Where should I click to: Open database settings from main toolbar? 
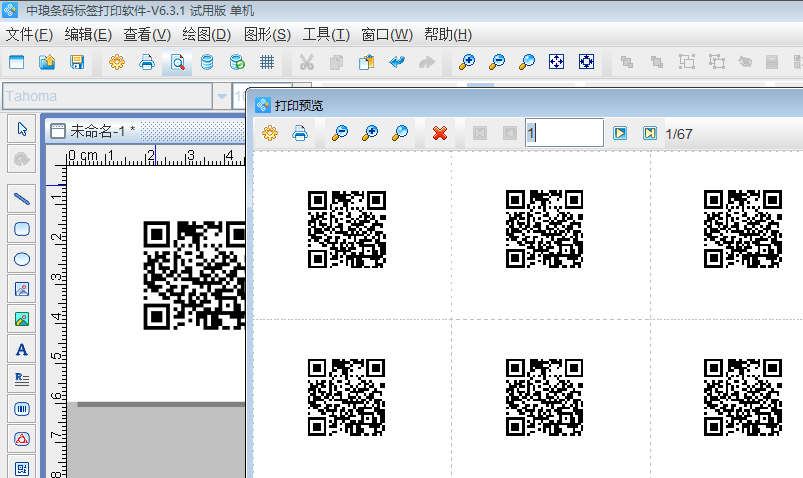207,62
